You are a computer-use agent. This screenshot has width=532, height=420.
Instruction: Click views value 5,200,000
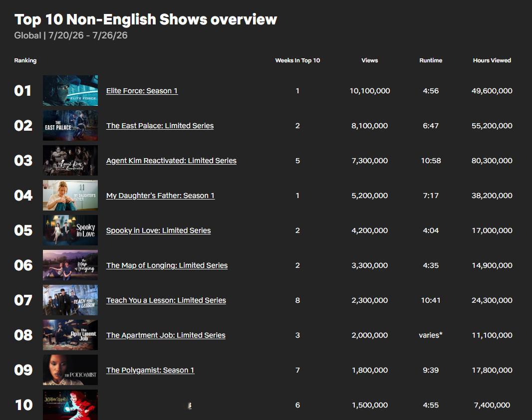[x=370, y=196]
